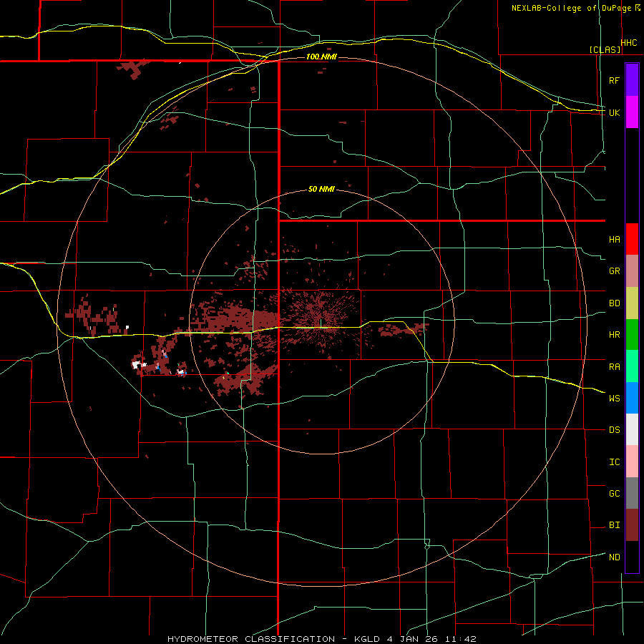Click the DS legend label
644x644 pixels.
(x=614, y=430)
